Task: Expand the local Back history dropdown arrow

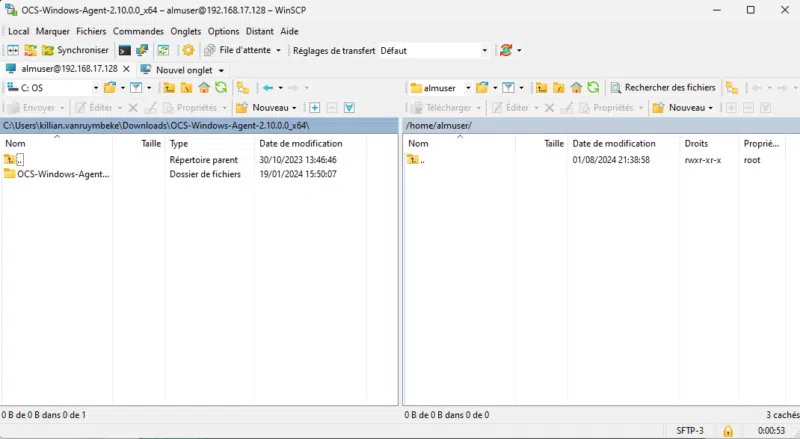Action: (281, 88)
